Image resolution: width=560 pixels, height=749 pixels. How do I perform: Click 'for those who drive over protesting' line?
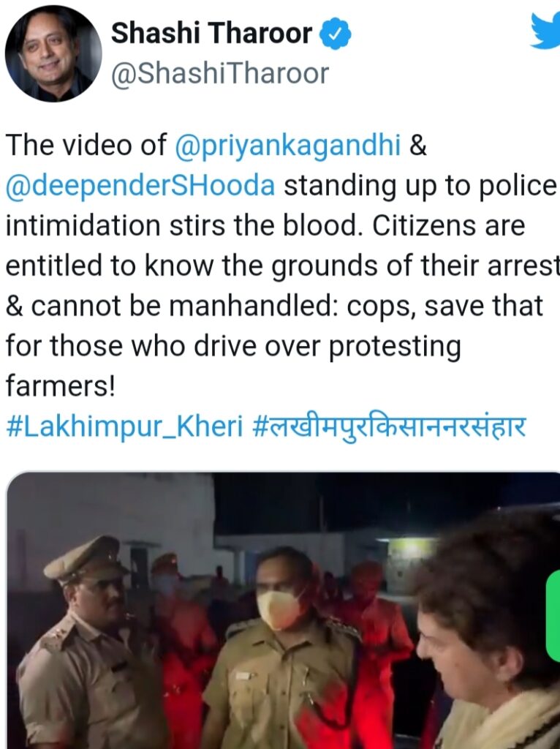[x=233, y=346]
